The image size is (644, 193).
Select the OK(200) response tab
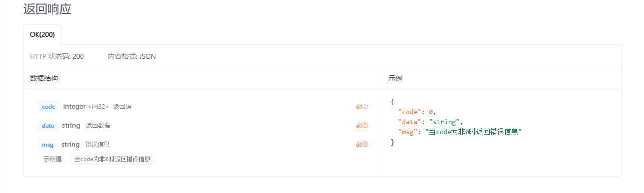coord(42,35)
